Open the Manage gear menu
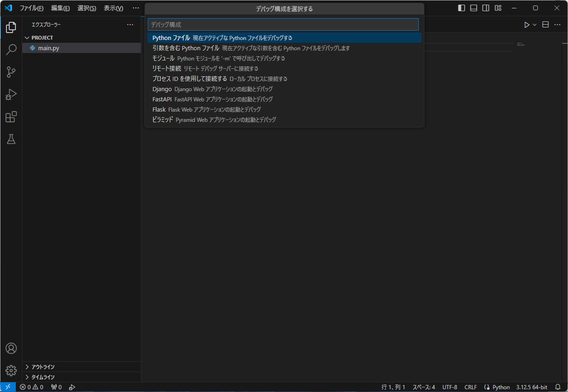The image size is (568, 392). coord(11,370)
